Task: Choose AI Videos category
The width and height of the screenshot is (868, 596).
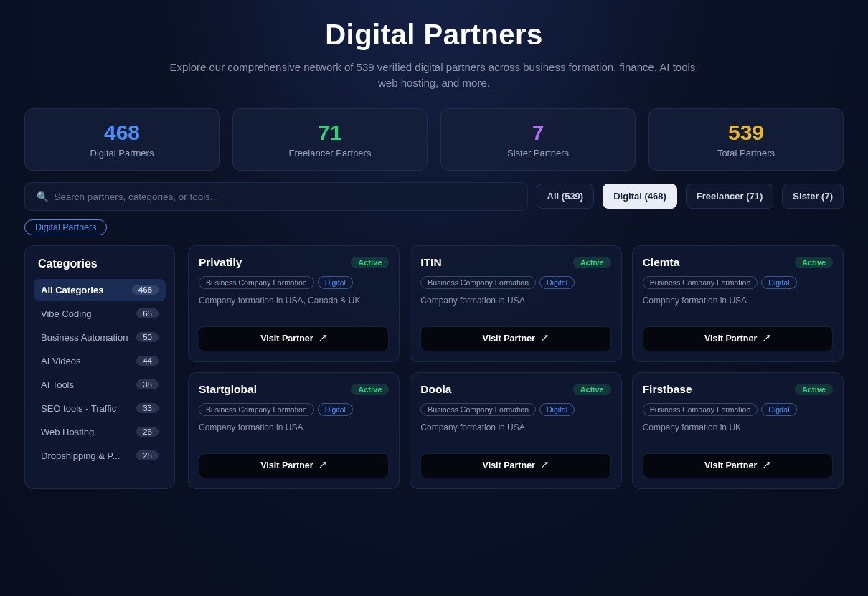Action: [x=100, y=361]
